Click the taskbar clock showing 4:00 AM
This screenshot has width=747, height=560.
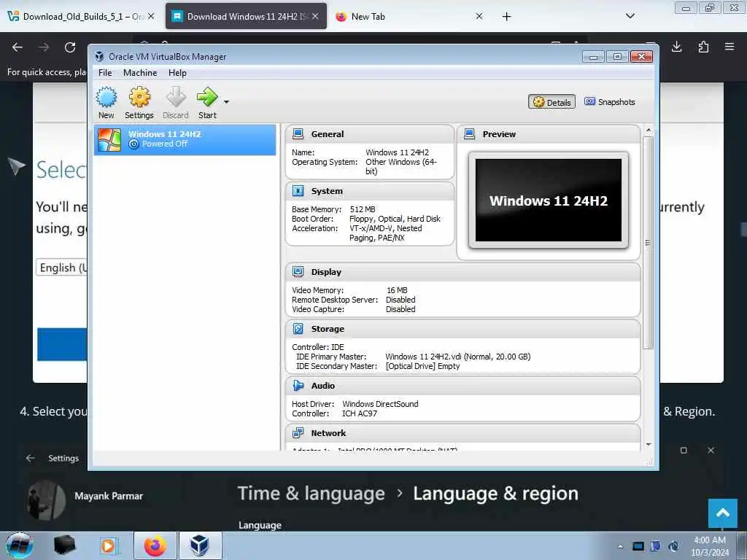[x=710, y=546]
